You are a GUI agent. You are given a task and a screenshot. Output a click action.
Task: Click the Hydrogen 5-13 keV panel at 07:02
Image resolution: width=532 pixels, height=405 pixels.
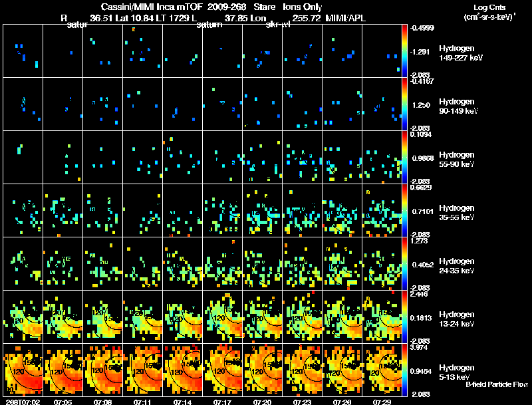point(23,370)
